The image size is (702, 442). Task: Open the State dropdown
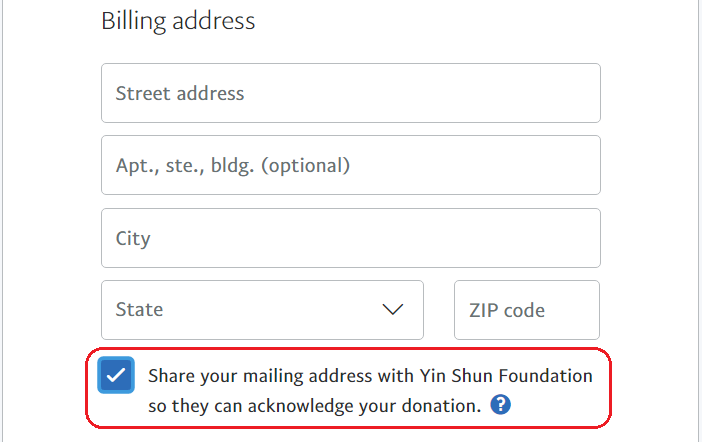click(x=262, y=310)
